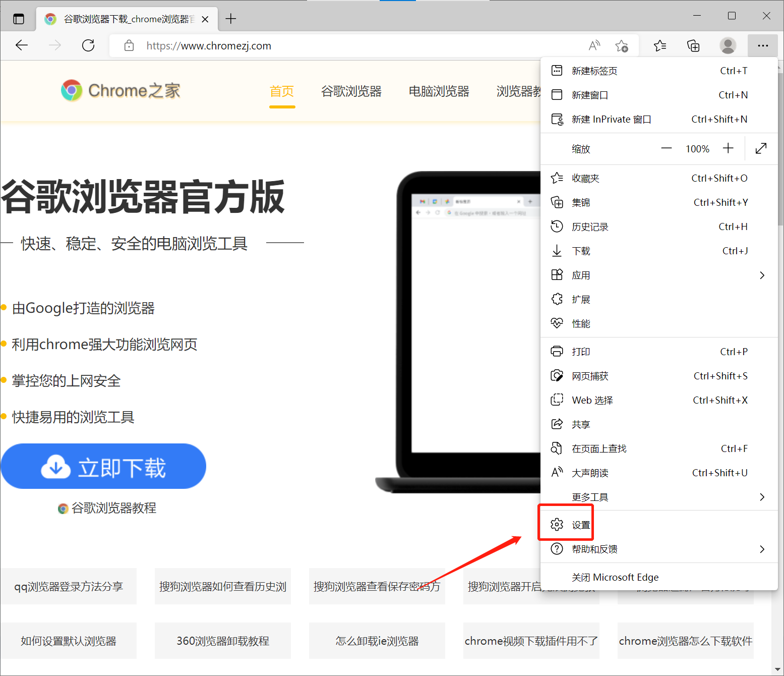Increase zoom with the plus control
784x676 pixels.
pos(728,148)
